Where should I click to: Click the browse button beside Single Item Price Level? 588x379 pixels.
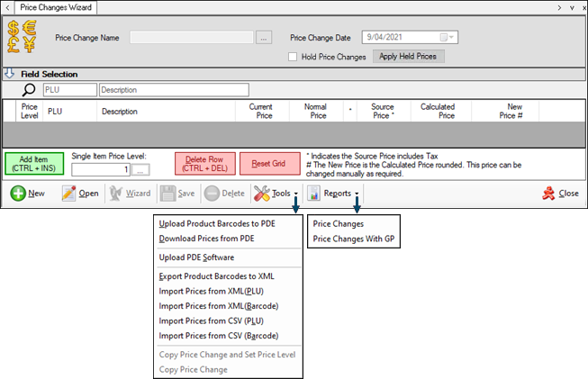[140, 170]
